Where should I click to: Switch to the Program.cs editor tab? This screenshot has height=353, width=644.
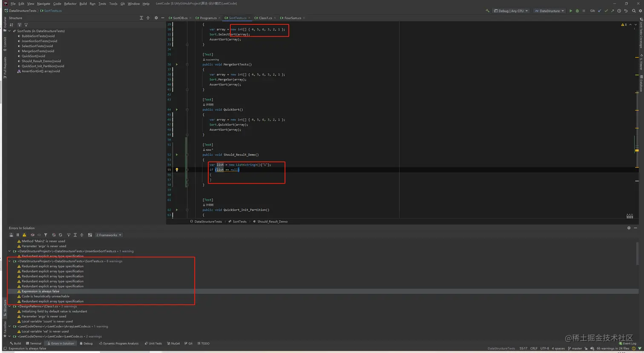point(208,18)
